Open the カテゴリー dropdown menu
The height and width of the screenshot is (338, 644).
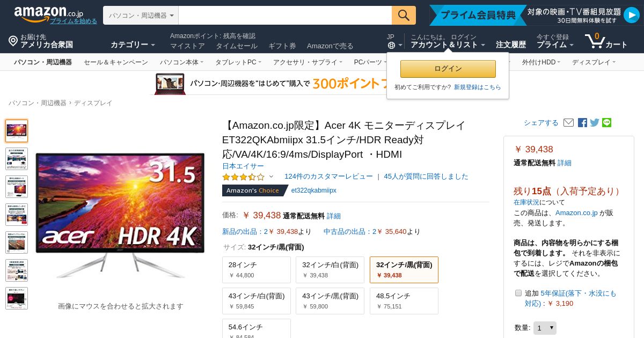[x=133, y=45]
